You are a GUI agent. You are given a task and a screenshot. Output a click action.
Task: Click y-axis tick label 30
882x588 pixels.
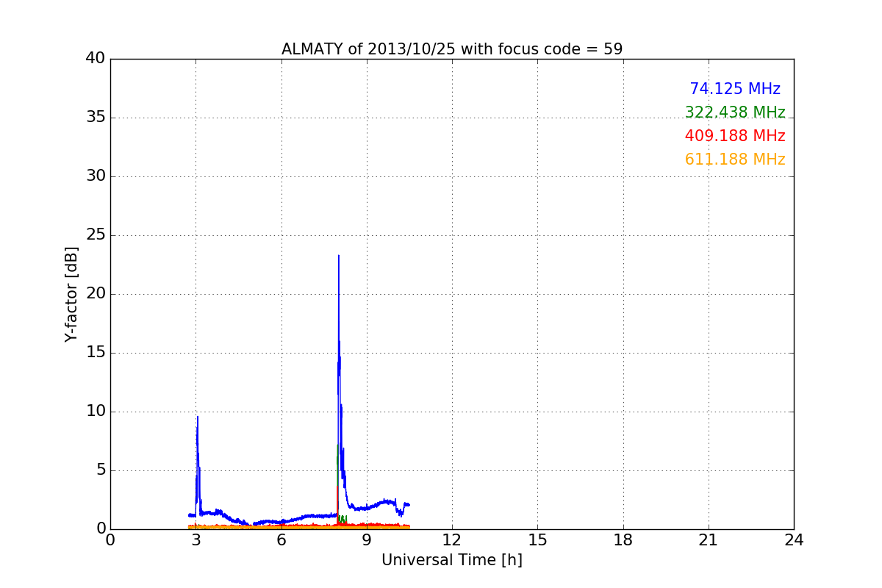95,176
